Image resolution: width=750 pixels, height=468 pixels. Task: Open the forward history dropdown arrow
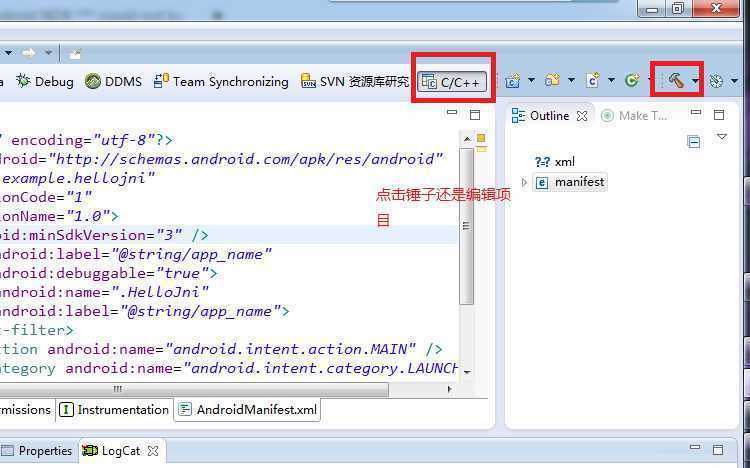coord(48,53)
